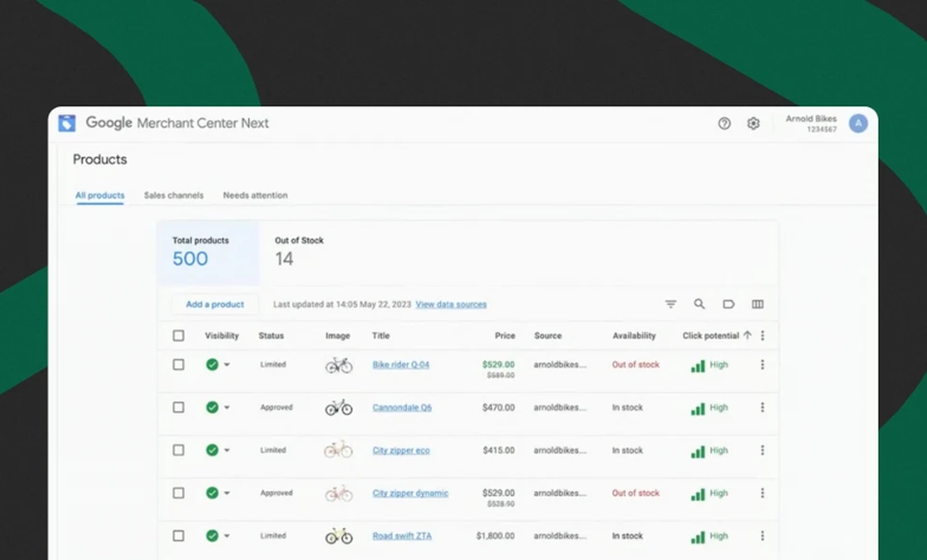This screenshot has width=927, height=560.
Task: Open the header row overflow menu
Action: [763, 335]
